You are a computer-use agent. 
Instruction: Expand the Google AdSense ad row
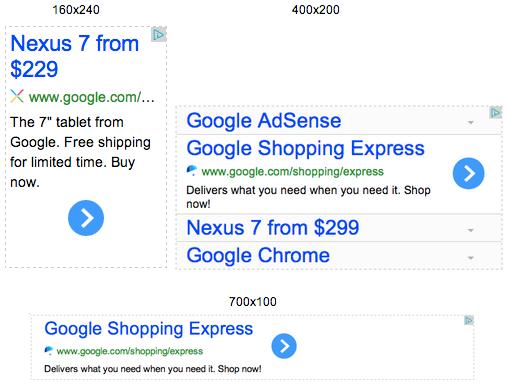[x=471, y=122]
